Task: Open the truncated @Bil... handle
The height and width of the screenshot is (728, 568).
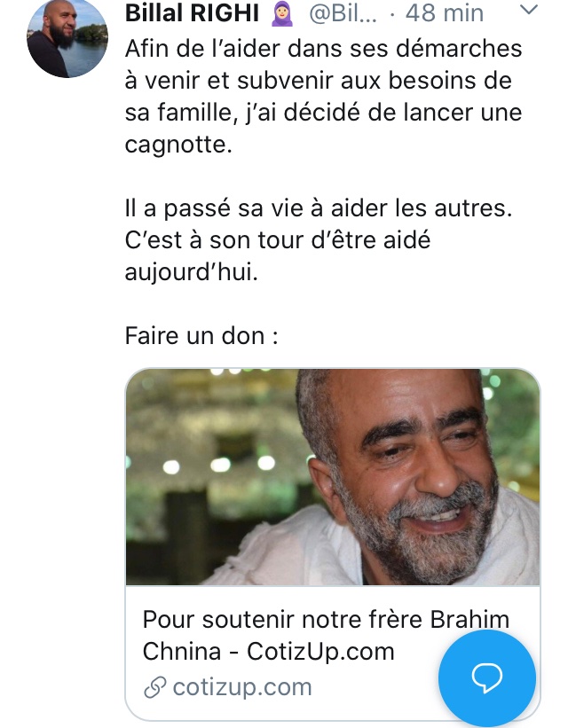Action: click(343, 14)
